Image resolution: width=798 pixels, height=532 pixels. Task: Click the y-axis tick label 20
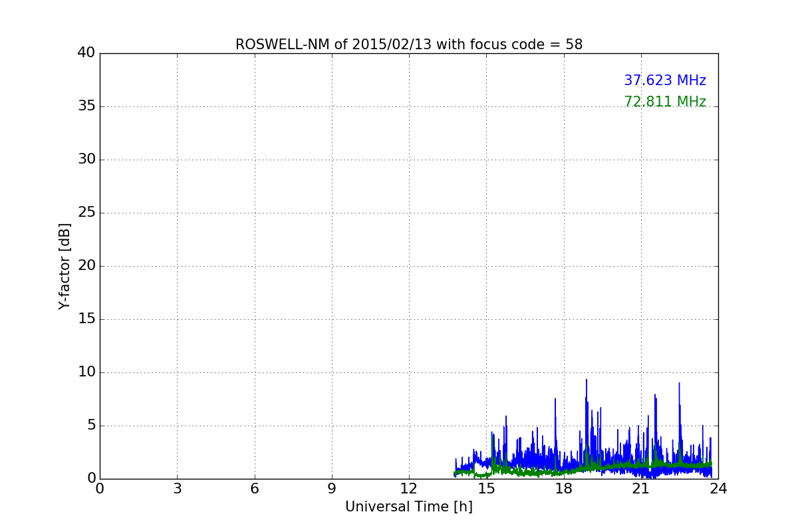point(86,266)
